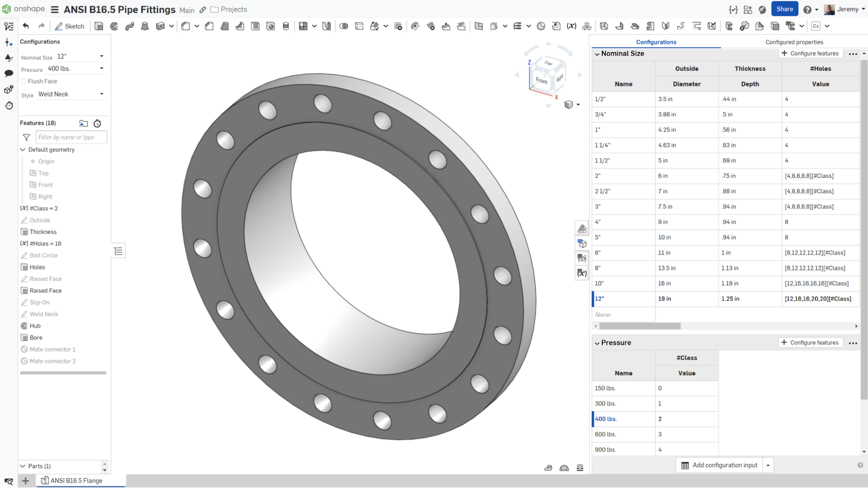
Task: Click the Add configuration input button
Action: 719,465
